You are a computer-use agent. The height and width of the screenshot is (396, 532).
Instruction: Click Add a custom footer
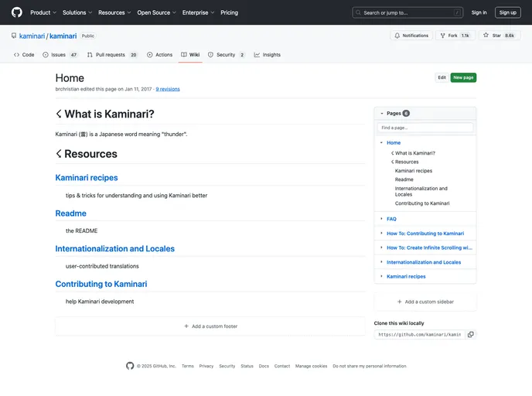pos(210,326)
